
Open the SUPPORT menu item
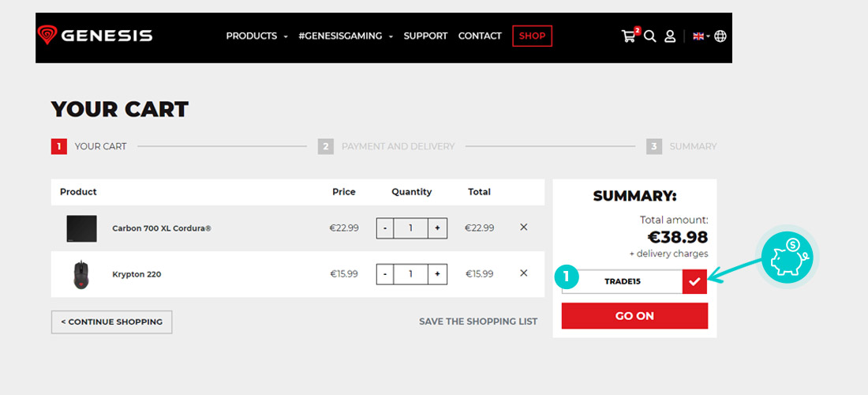coord(425,36)
